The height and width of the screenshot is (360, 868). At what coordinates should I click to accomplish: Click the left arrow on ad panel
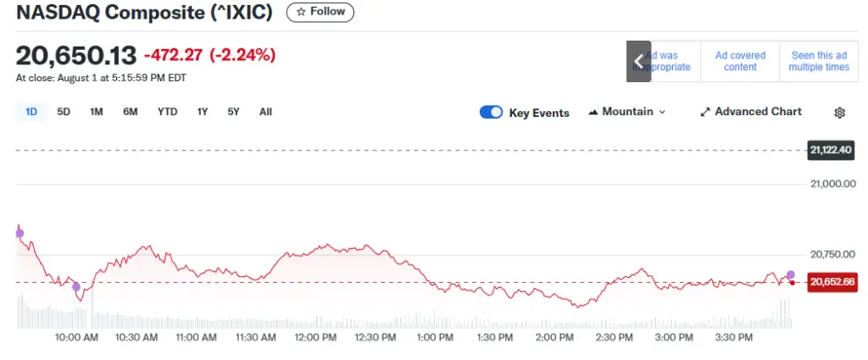click(x=638, y=61)
